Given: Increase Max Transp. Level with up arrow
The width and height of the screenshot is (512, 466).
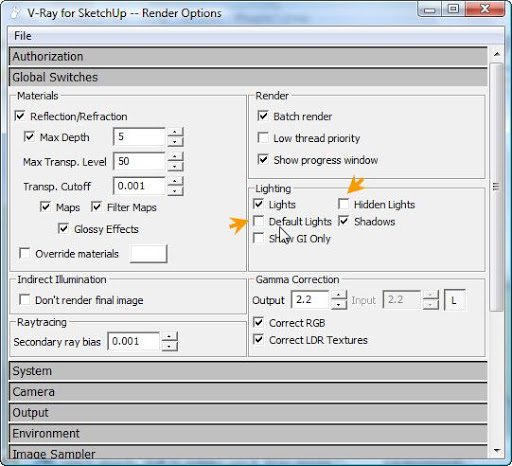Looking at the screenshot, I should click(175, 157).
